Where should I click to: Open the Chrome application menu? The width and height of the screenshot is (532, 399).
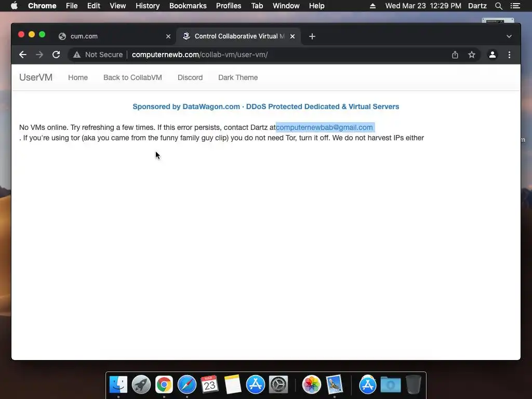[42, 6]
